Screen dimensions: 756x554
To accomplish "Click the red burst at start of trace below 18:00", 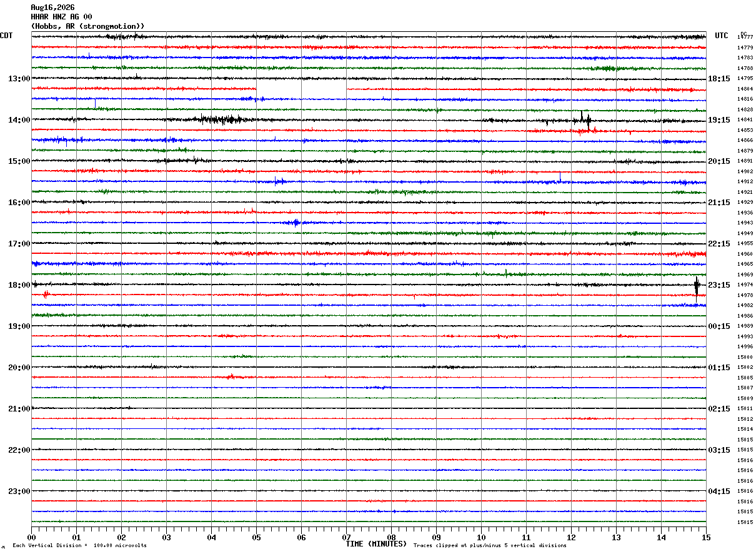I will tap(46, 294).
